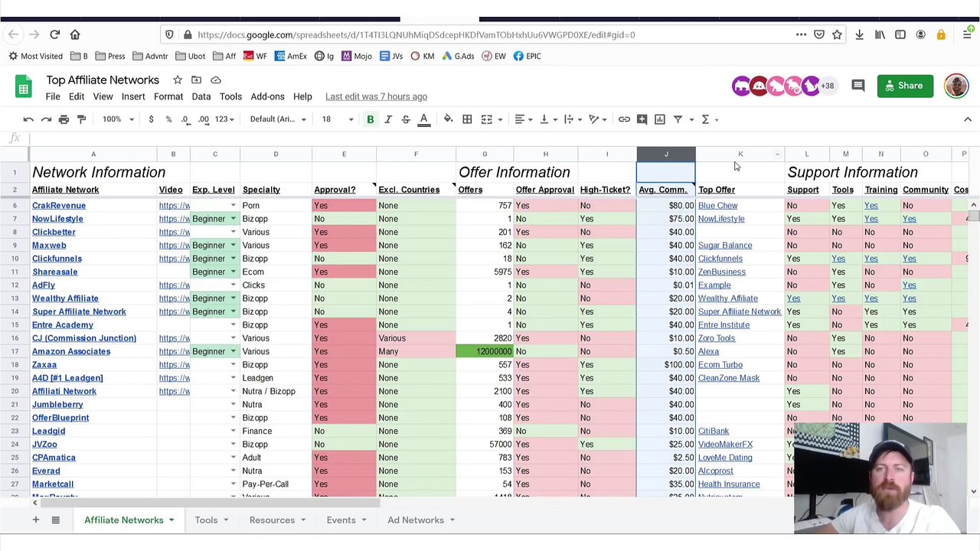
Task: Toggle strikethrough formatting
Action: pos(406,119)
